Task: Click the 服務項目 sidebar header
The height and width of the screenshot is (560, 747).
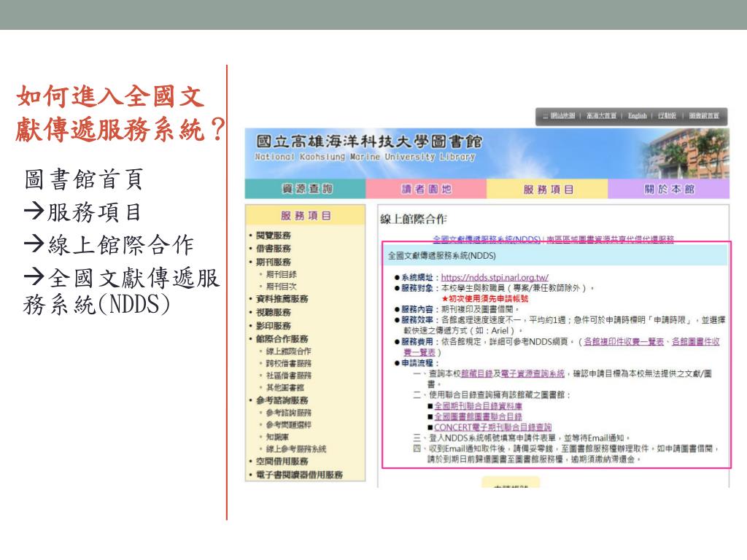Action: [x=306, y=216]
